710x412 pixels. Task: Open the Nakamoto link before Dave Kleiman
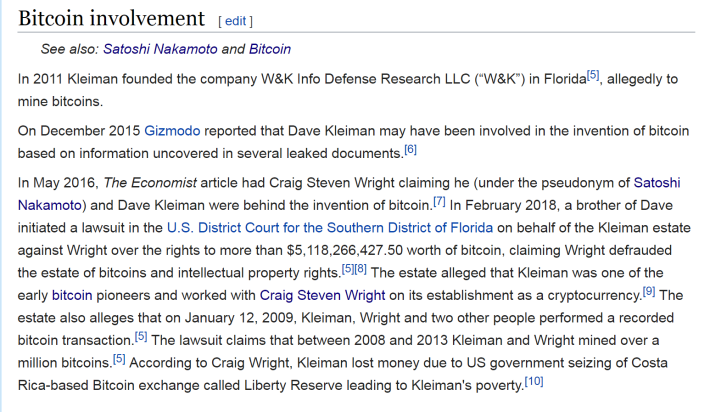[49, 205]
